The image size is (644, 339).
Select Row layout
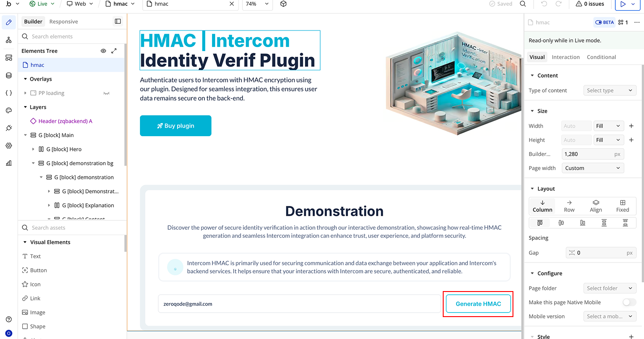tap(569, 206)
